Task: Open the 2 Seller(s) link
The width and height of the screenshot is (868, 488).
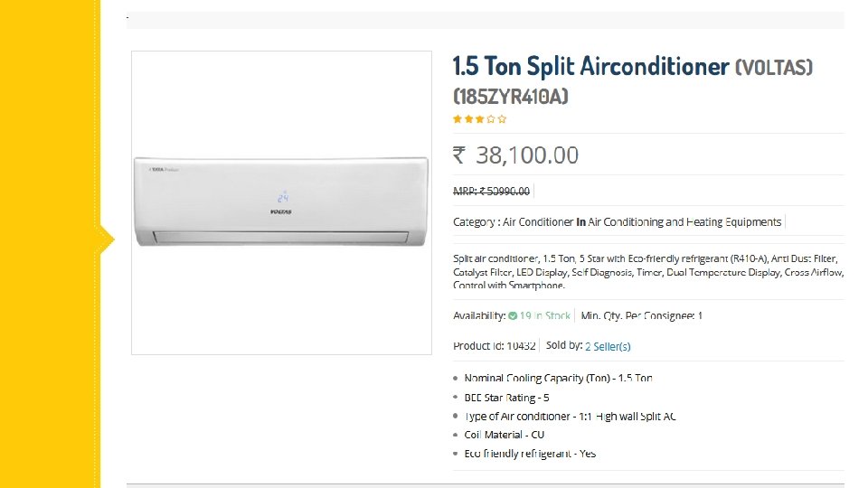Action: click(608, 346)
